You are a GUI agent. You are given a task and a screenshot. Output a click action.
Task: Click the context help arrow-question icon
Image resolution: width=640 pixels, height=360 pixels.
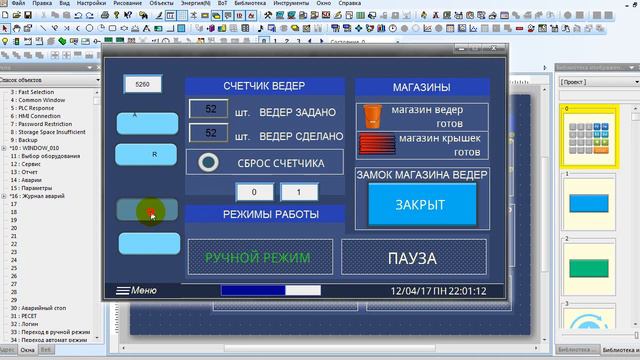coord(128,16)
